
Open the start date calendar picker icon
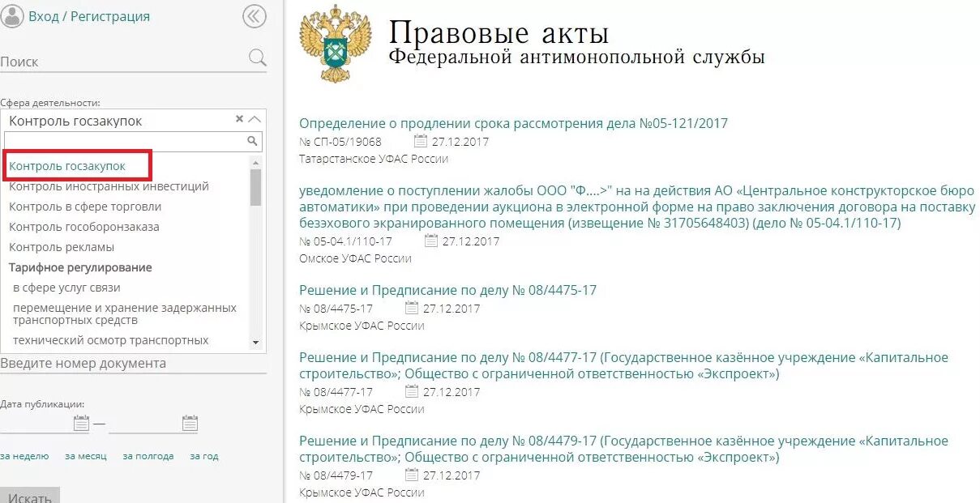coord(80,422)
